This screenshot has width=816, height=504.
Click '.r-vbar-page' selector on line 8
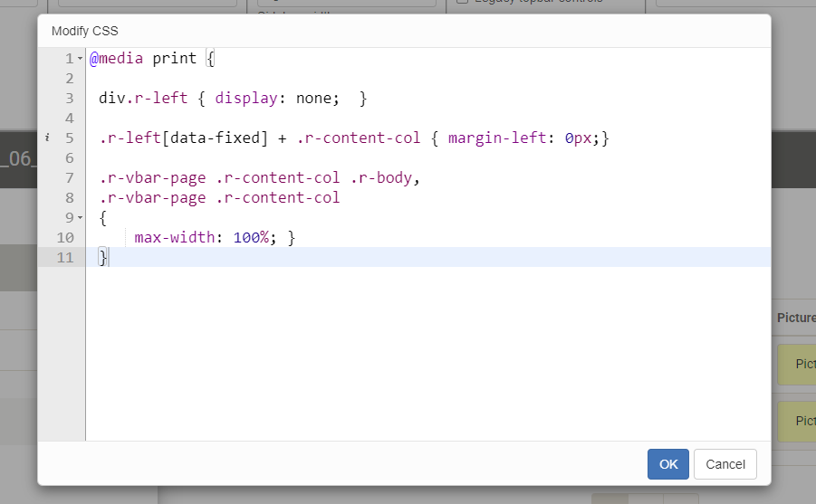tap(152, 197)
